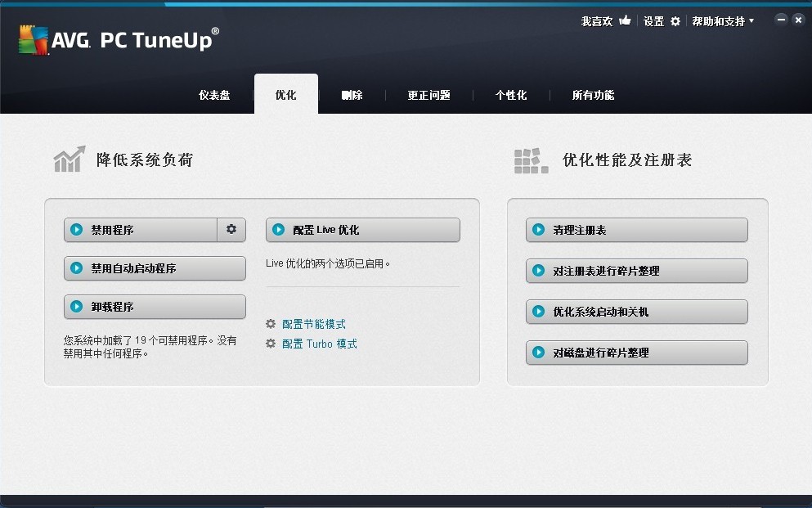Viewport: 812px width, 508px height.
Task: Click the text '您系统中加载了 19 个可禁用程序'
Action: coord(136,340)
